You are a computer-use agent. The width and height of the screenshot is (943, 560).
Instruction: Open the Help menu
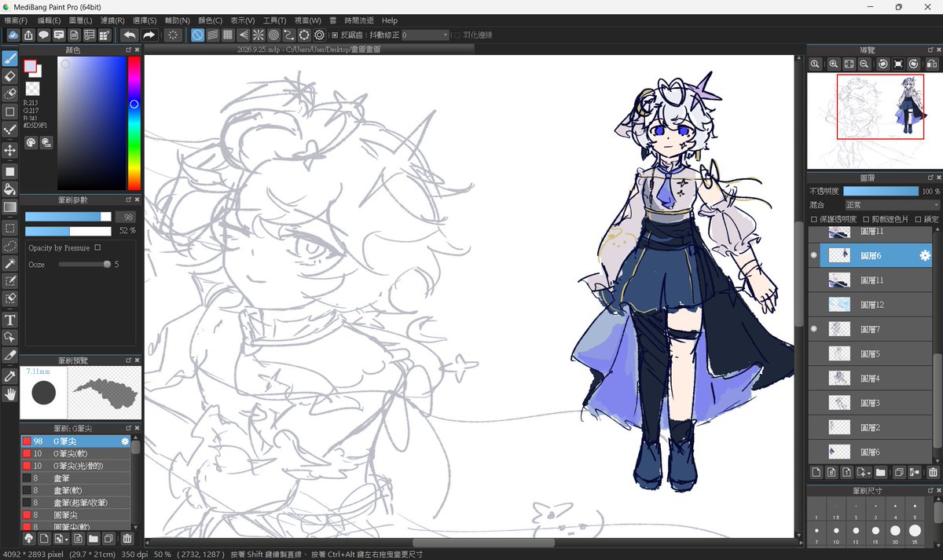390,20
